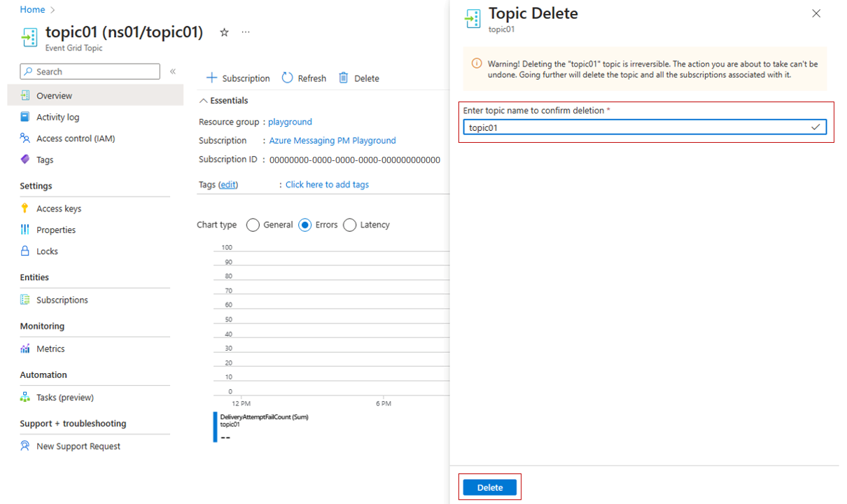Collapse the Essentials section
847x504 pixels.
(204, 101)
